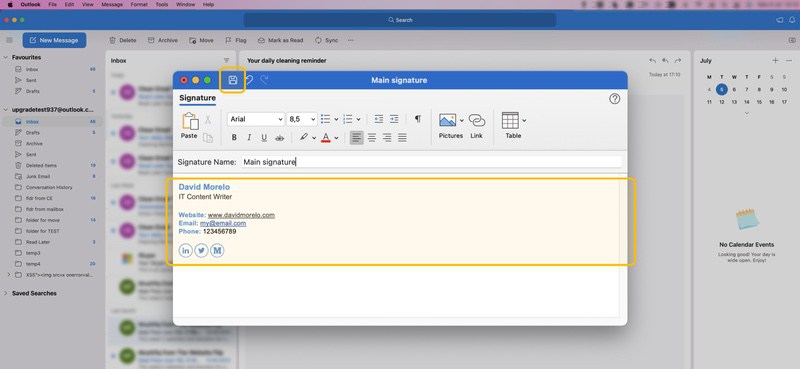The image size is (800, 369).
Task: Select the Signature tab
Action: click(197, 98)
